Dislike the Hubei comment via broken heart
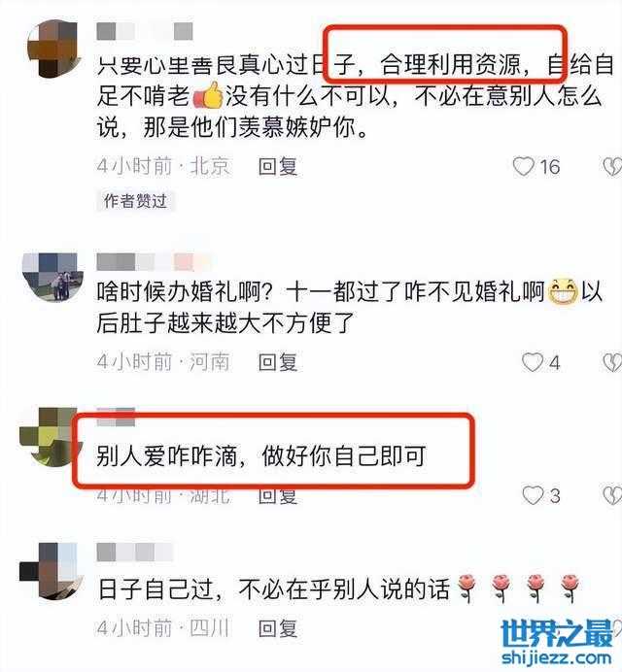This screenshot has height=672, width=622. [612, 495]
